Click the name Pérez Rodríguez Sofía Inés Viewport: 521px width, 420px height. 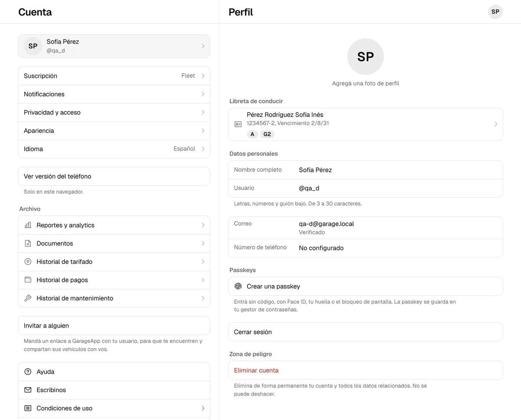click(285, 115)
